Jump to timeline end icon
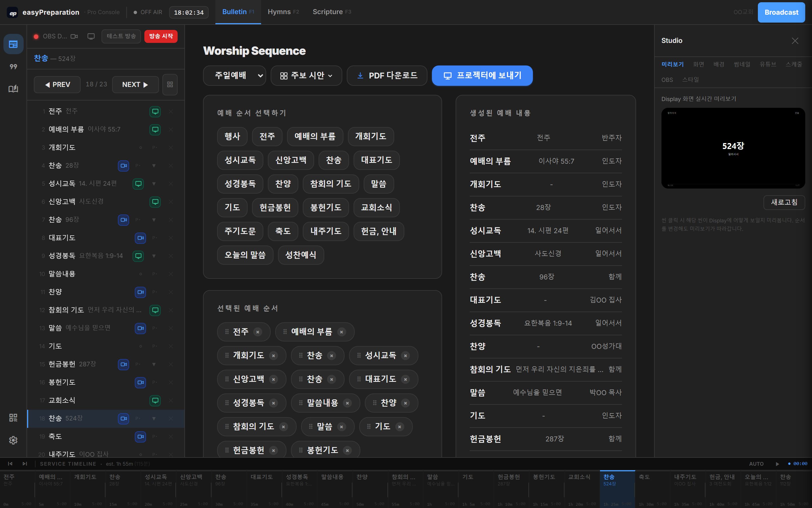Screen dimensions: 812x508 click(x=25, y=464)
